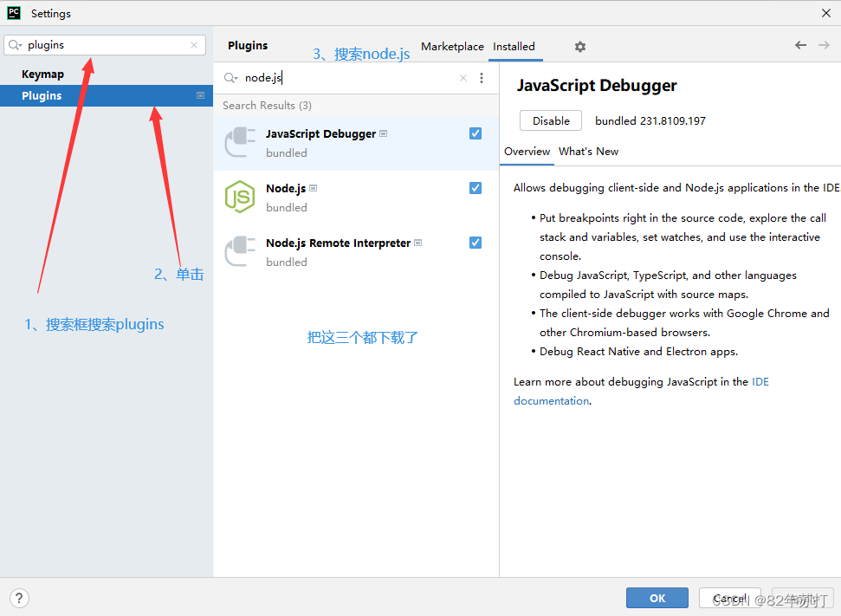Select Keymap in the settings sidebar
Viewport: 841px width, 616px height.
tap(107, 74)
